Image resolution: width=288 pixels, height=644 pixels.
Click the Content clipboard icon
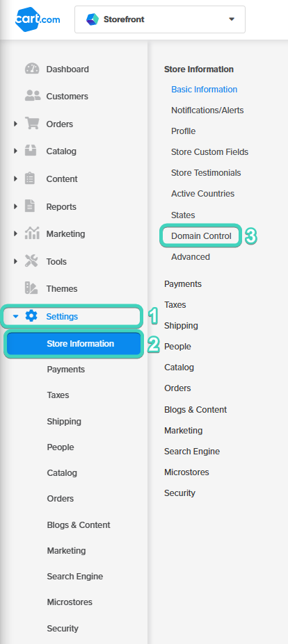click(x=30, y=179)
